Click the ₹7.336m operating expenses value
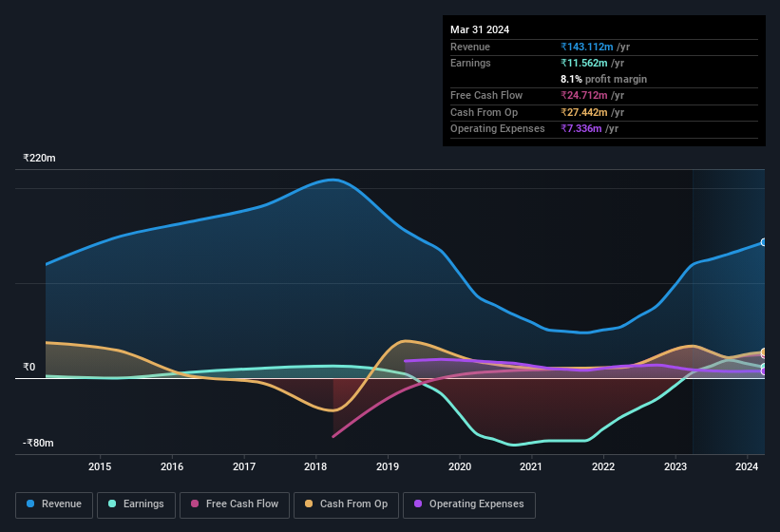Screen dimensions: 780x532 [581, 129]
